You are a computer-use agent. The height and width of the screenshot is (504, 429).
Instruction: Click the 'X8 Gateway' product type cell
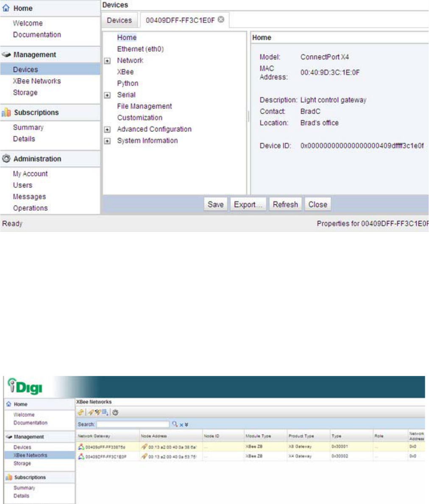(x=300, y=446)
